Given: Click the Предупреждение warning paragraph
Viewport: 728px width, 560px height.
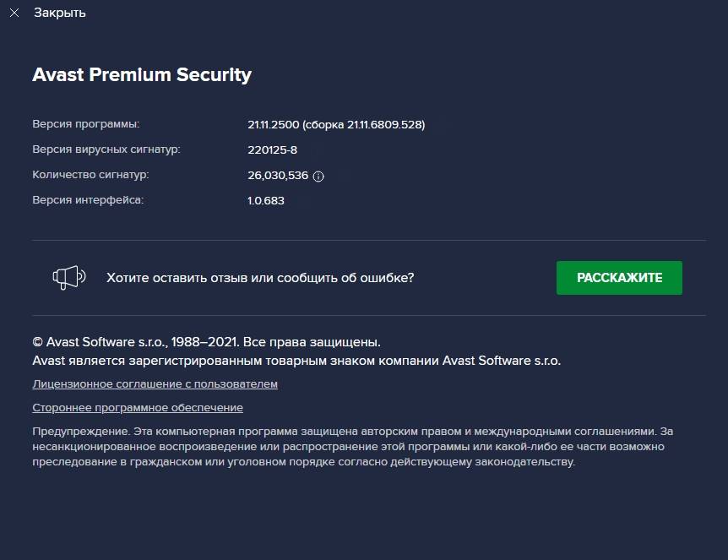Looking at the screenshot, I should pyautogui.click(x=352, y=447).
